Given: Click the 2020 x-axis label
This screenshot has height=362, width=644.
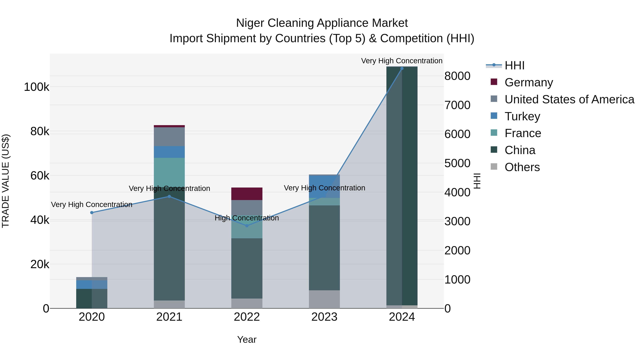Looking at the screenshot, I should pos(92,317).
